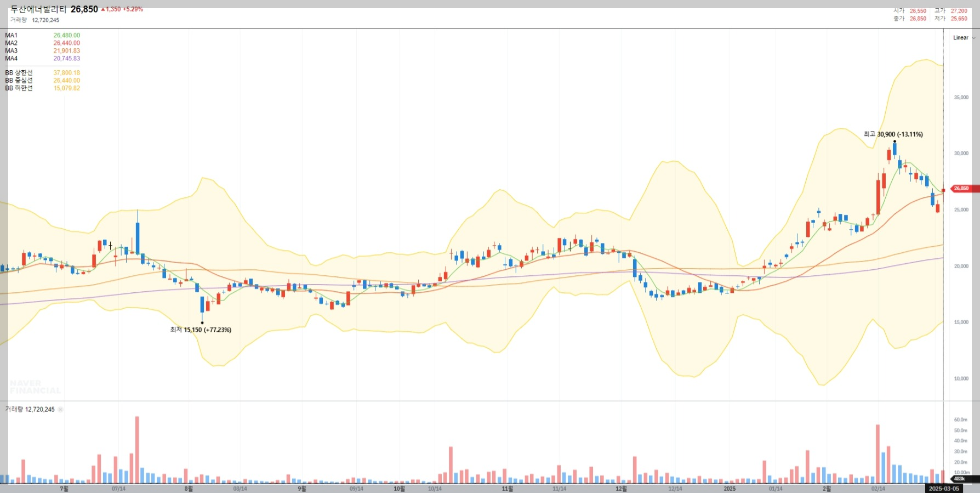Click the 08/14 label on the time axis
The width and height of the screenshot is (980, 493).
point(240,489)
